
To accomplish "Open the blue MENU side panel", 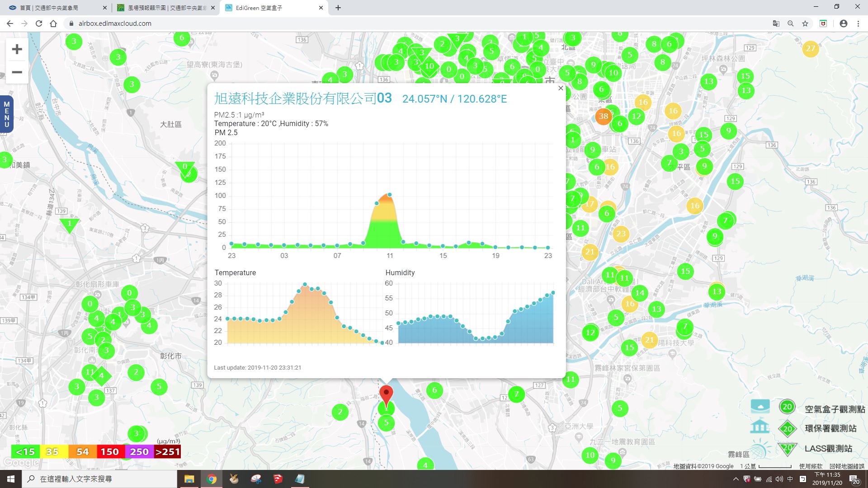I will point(6,114).
